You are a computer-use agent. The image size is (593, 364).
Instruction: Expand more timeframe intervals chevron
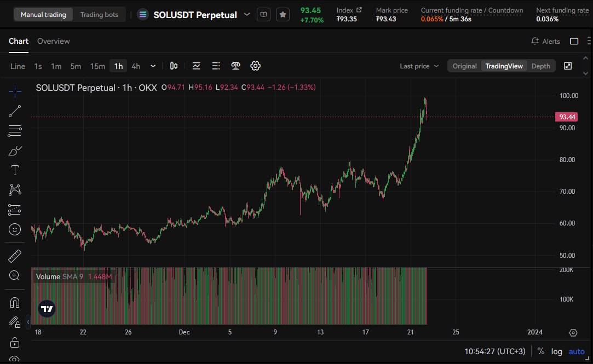(x=153, y=66)
